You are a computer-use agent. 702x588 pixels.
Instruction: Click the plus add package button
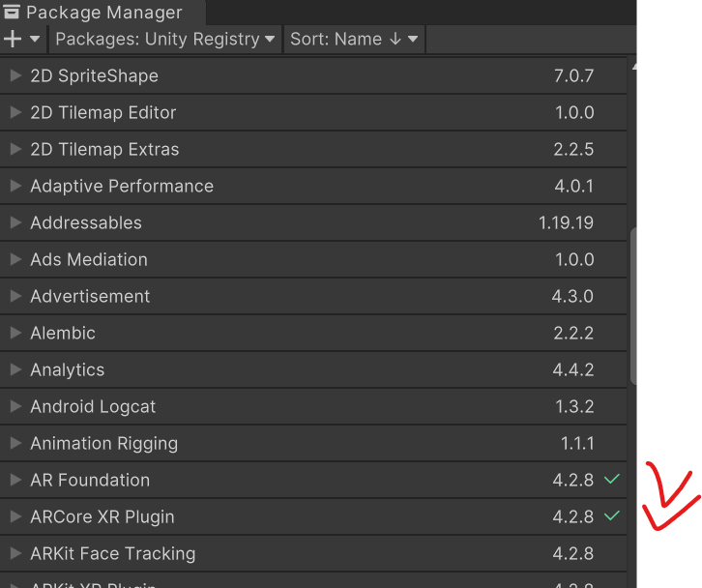[x=13, y=39]
